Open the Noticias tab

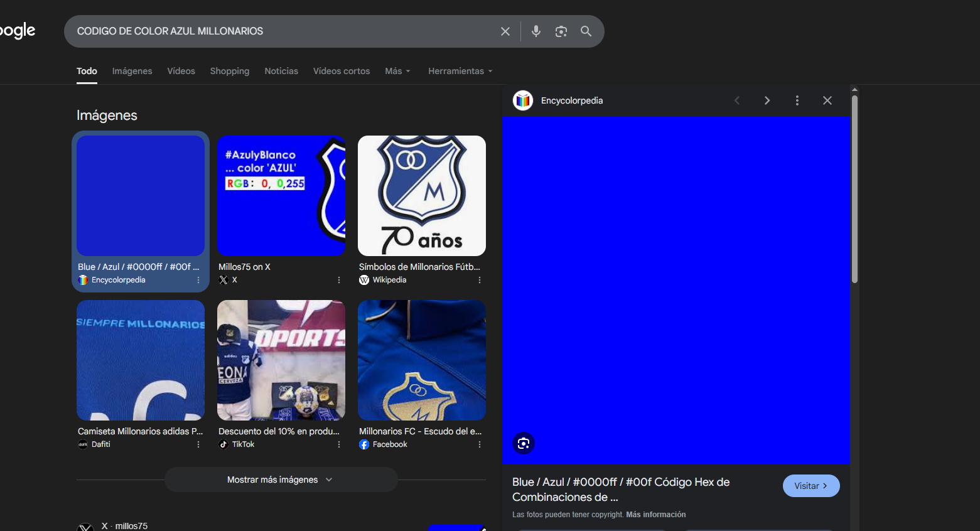(x=281, y=71)
